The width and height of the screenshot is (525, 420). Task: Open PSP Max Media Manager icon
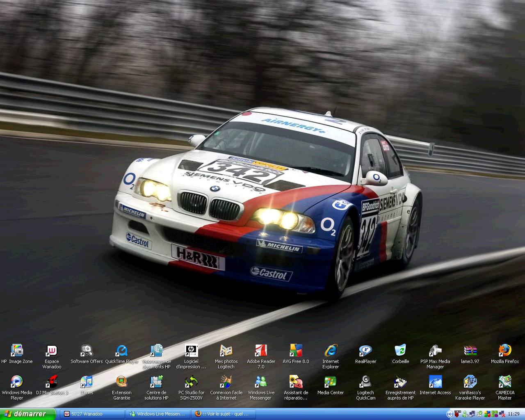(435, 356)
